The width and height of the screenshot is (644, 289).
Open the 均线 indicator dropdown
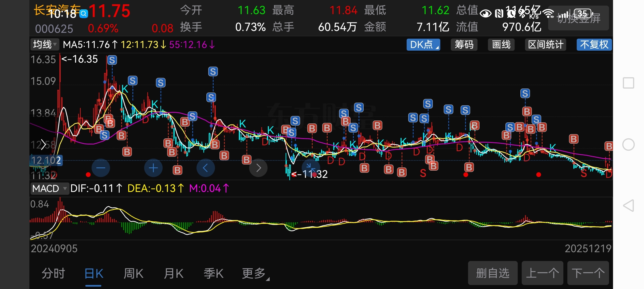tap(45, 45)
